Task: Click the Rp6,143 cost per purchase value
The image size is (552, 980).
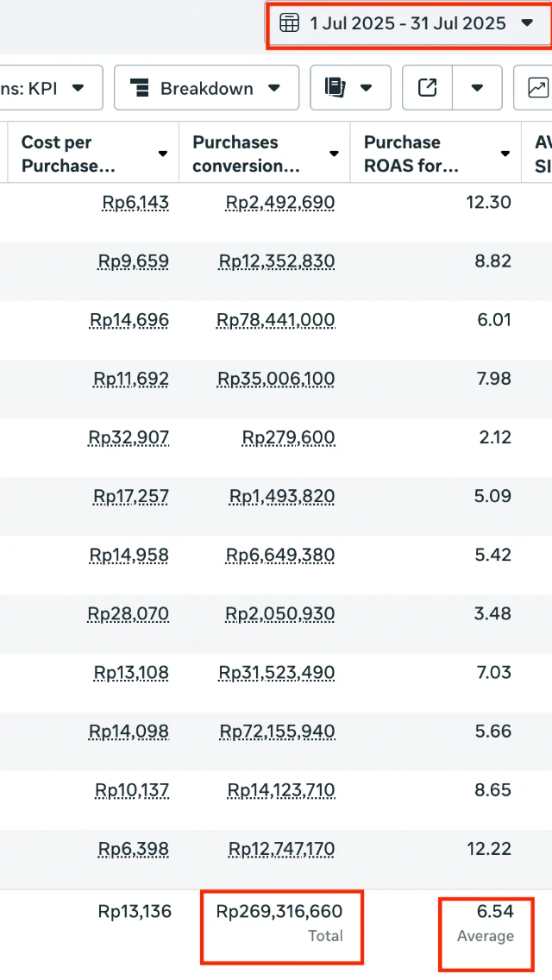Action: pos(135,203)
